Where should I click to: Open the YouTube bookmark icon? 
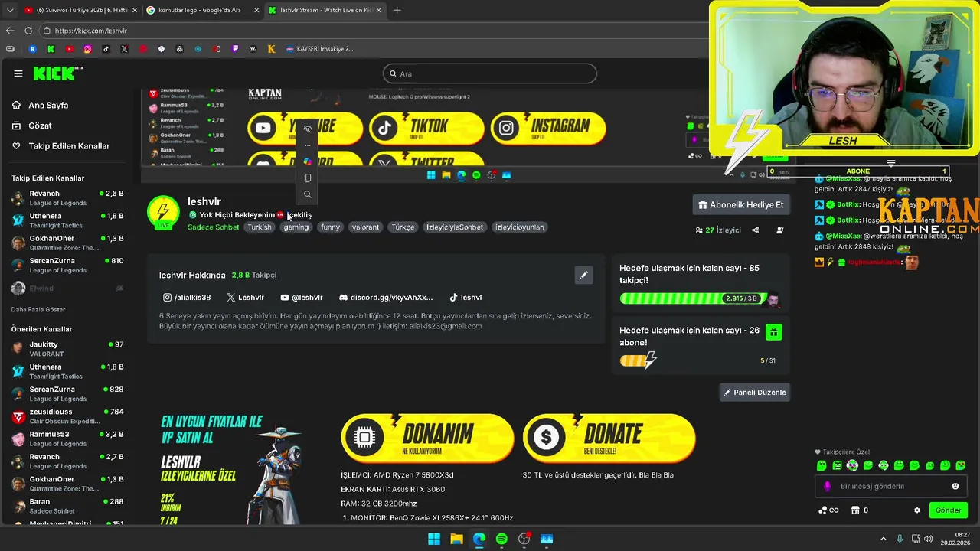coord(69,49)
